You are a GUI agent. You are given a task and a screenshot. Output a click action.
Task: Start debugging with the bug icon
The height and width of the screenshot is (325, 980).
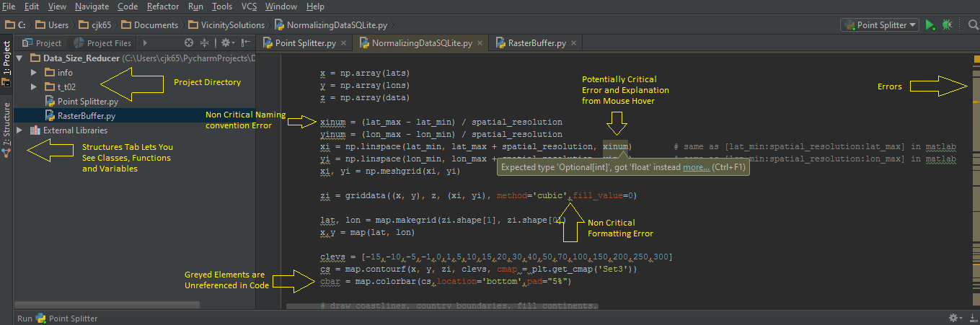click(x=947, y=25)
